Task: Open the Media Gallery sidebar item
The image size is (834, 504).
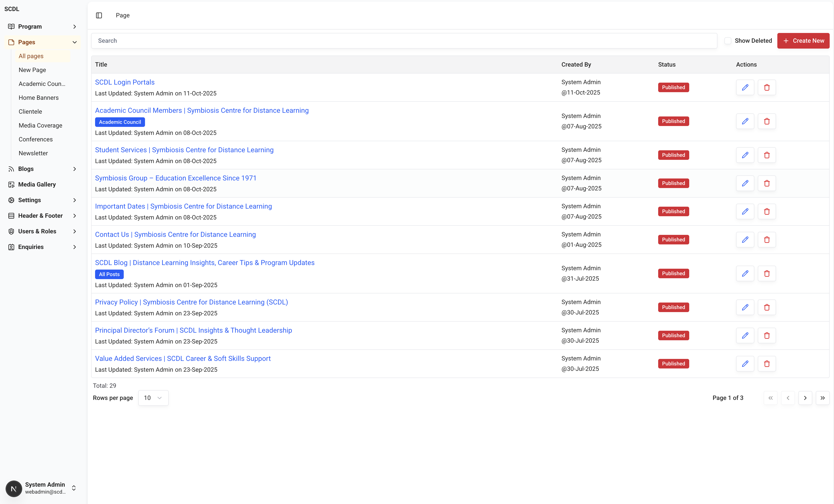Action: [37, 184]
